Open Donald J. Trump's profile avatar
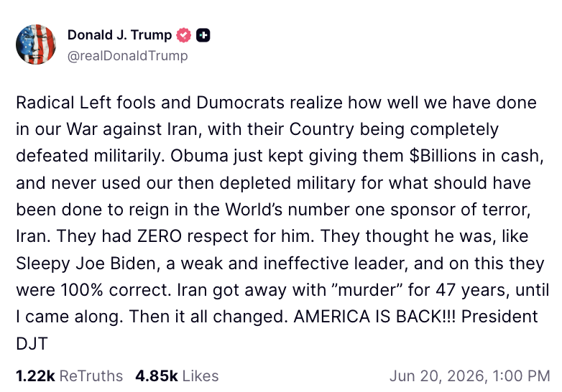Screen dimensions: 562x392 [x=36, y=45]
